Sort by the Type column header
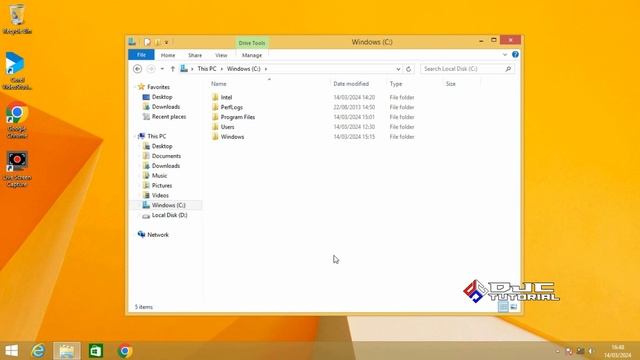The image size is (640, 360). 396,84
